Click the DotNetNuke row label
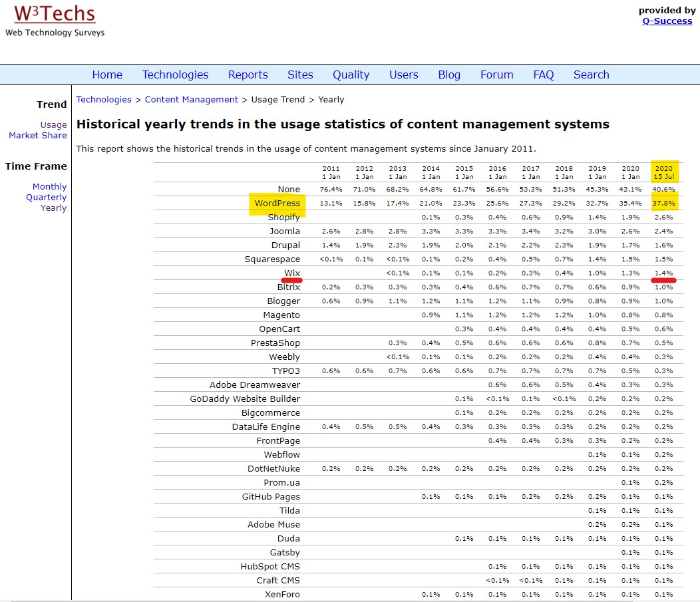 click(273, 468)
